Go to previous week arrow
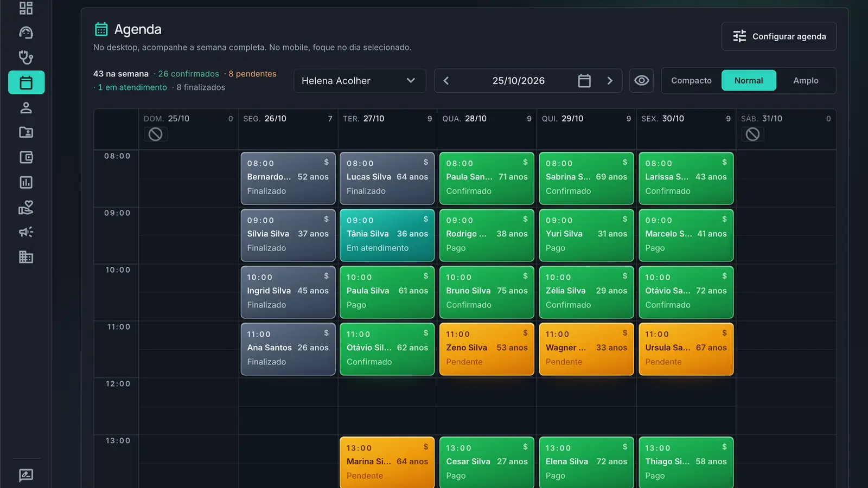868x488 pixels. [x=446, y=81]
